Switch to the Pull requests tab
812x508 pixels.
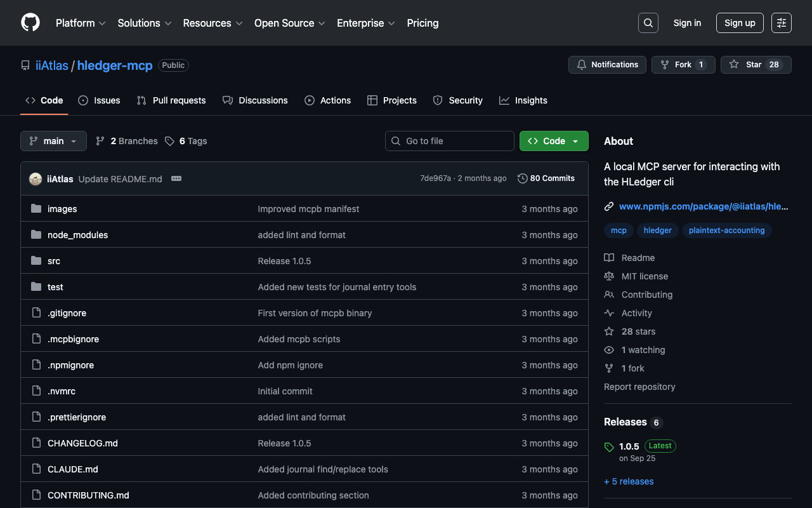tap(171, 100)
